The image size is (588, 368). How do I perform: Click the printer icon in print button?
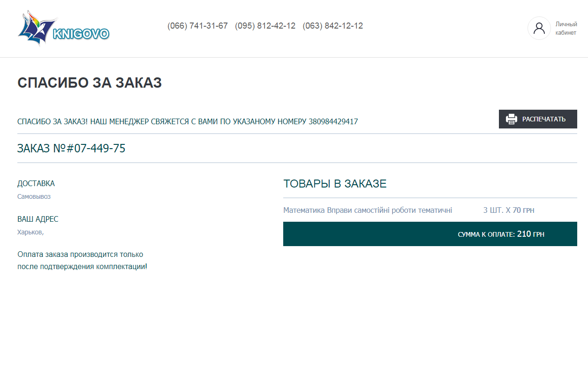coord(512,119)
